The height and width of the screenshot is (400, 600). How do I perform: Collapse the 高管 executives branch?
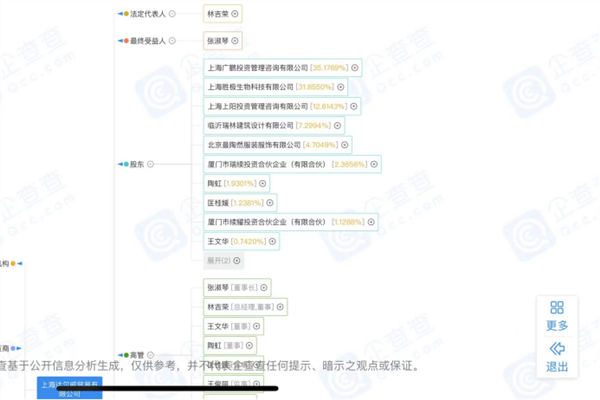(151, 354)
